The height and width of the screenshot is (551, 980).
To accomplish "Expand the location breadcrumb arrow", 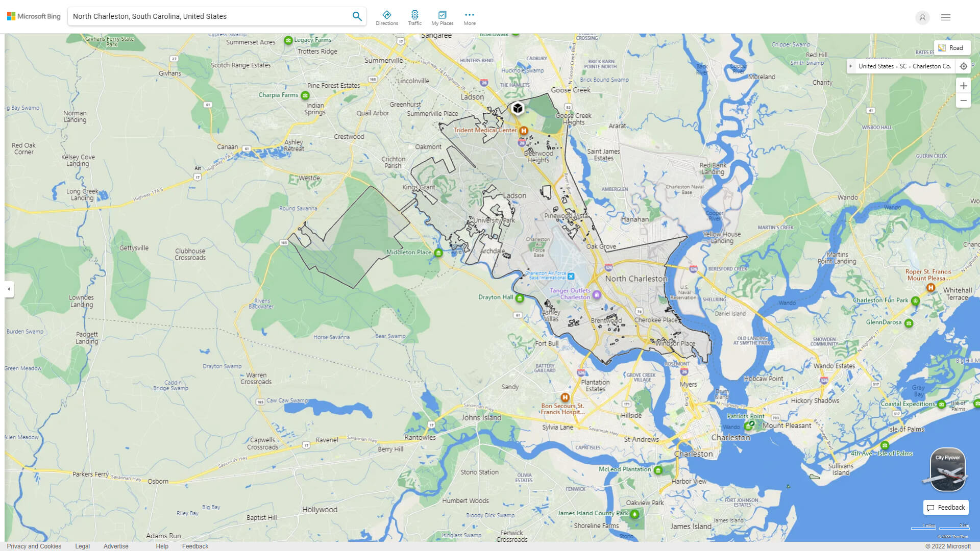I will pyautogui.click(x=850, y=66).
